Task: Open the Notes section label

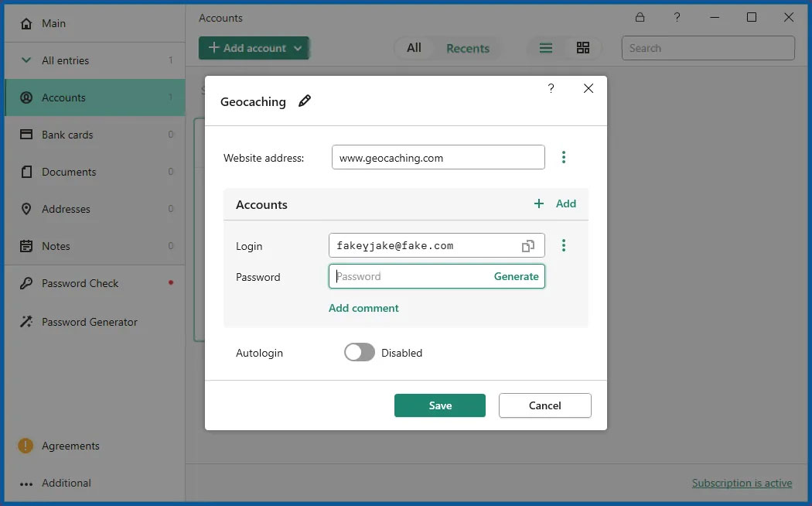Action: click(x=56, y=246)
